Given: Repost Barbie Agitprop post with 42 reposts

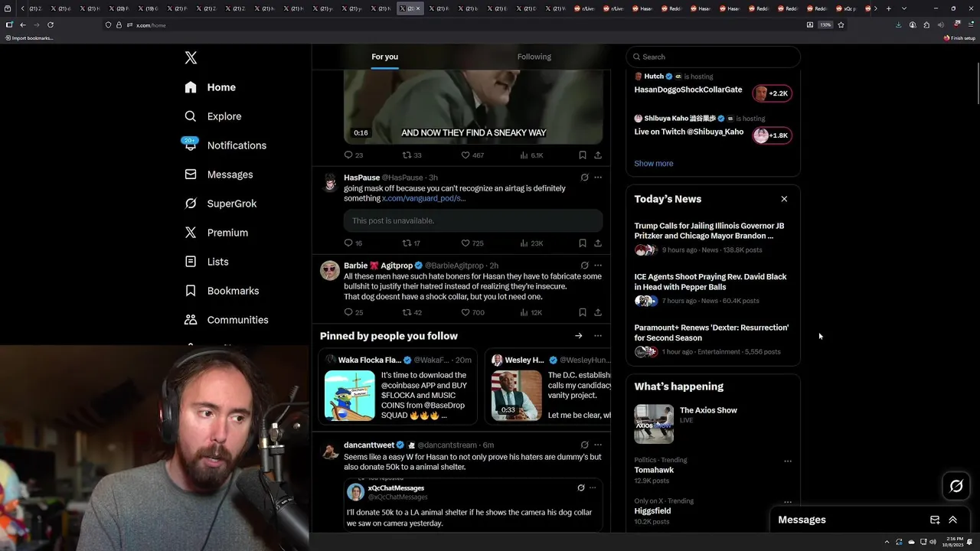Looking at the screenshot, I should (x=412, y=312).
